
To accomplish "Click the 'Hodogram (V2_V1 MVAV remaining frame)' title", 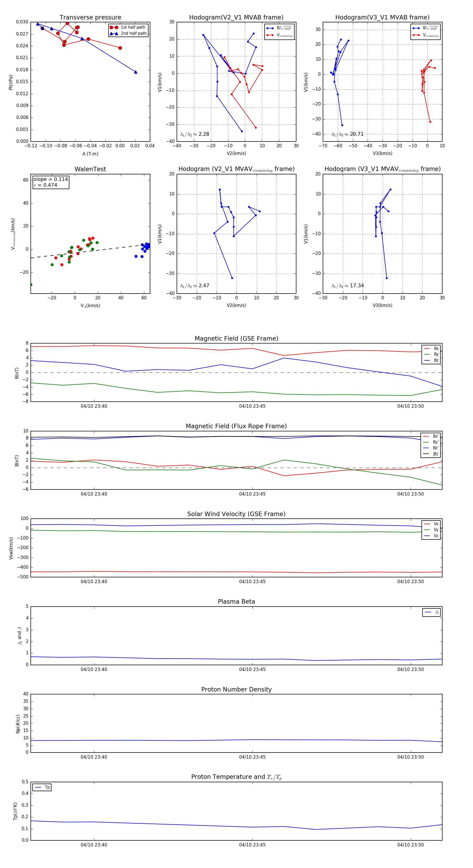I will [236, 169].
